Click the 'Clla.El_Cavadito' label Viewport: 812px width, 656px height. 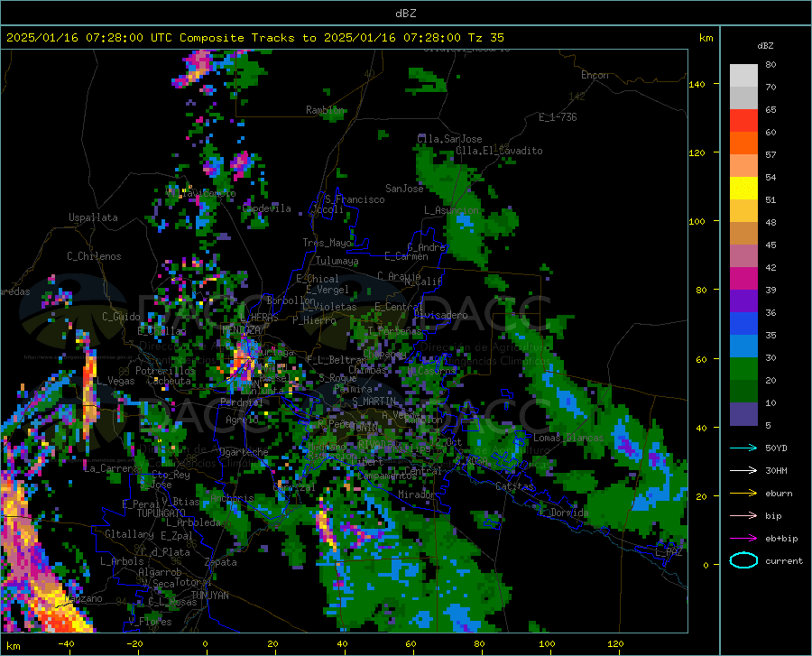pyautogui.click(x=499, y=151)
